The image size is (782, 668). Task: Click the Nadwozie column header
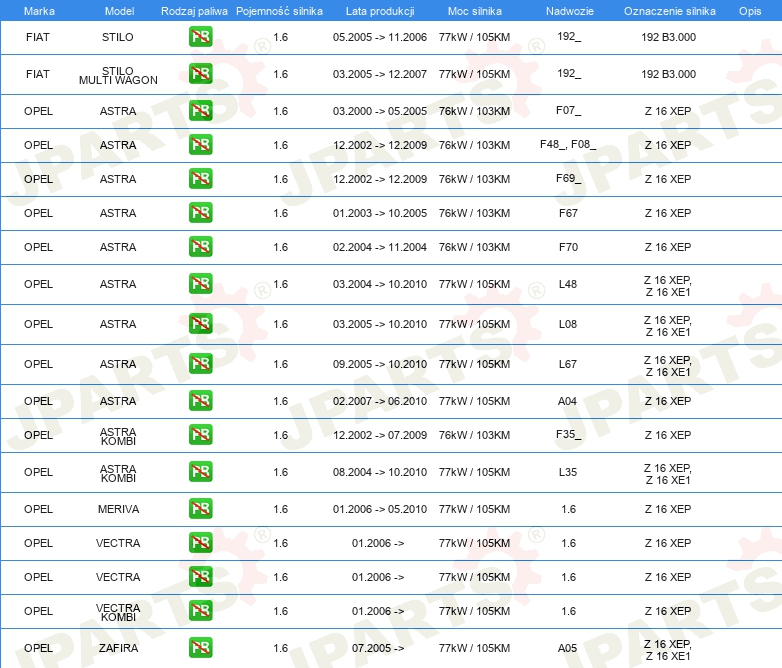(x=570, y=11)
